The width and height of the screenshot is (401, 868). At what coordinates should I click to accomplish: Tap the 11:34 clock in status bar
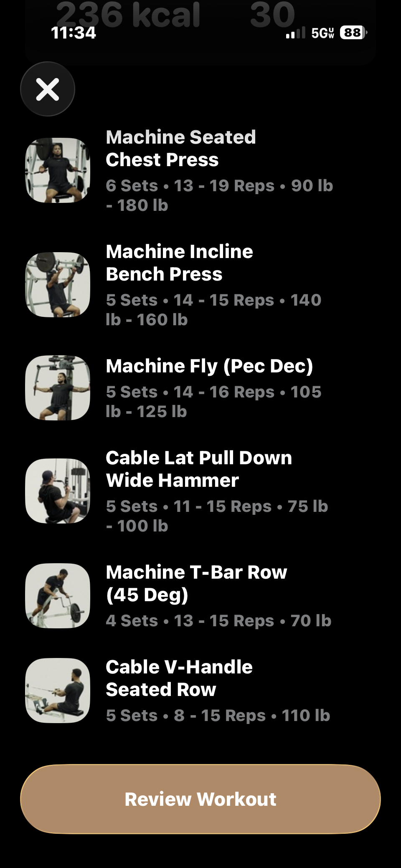(x=74, y=33)
